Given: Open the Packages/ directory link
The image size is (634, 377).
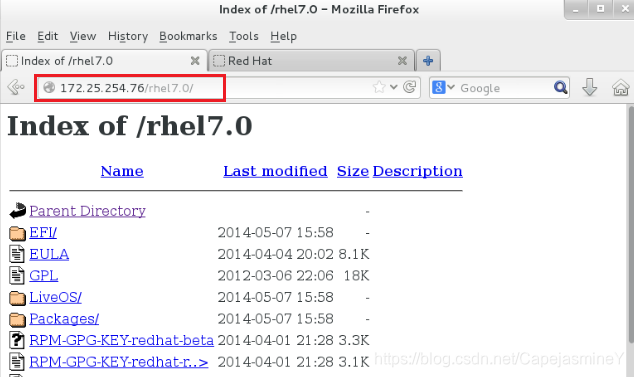Looking at the screenshot, I should 64,319.
